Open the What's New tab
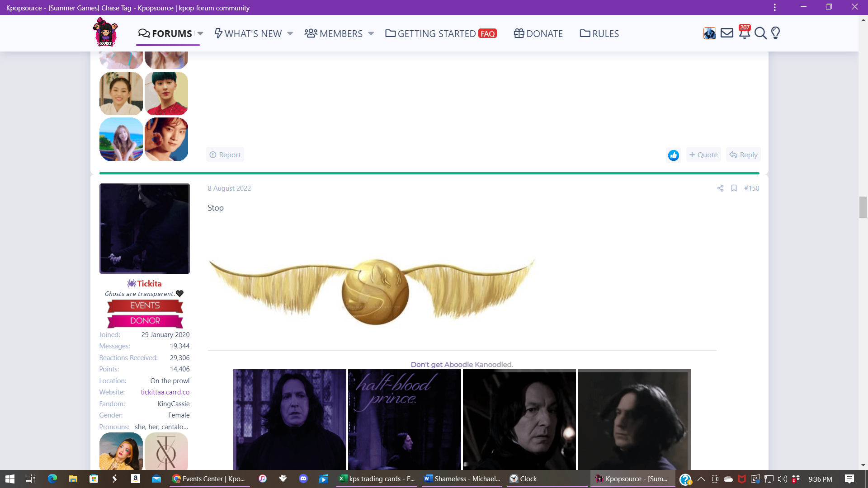Viewport: 868px width, 488px height. tap(248, 33)
